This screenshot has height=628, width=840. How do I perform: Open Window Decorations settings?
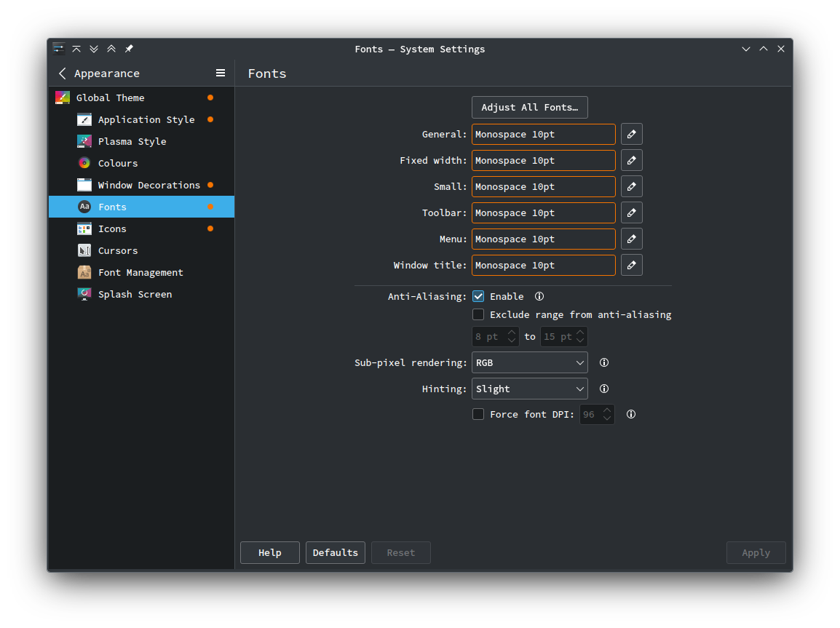[141, 186]
